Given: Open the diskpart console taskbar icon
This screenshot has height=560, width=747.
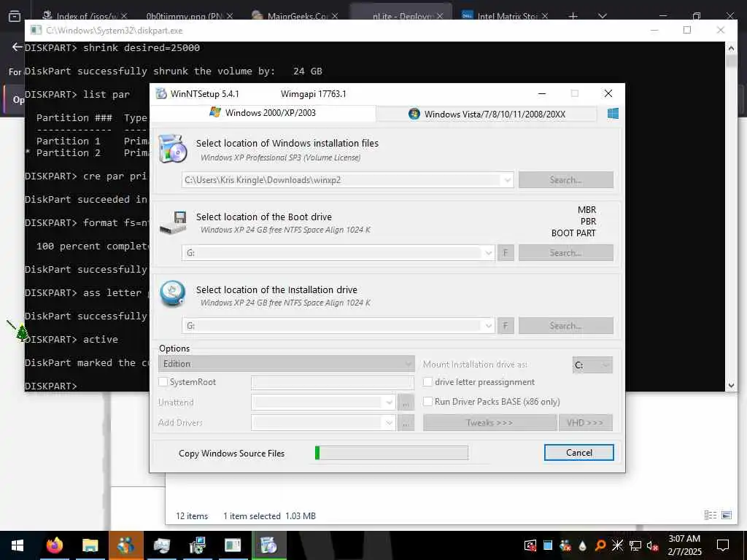Looking at the screenshot, I should tap(233, 545).
